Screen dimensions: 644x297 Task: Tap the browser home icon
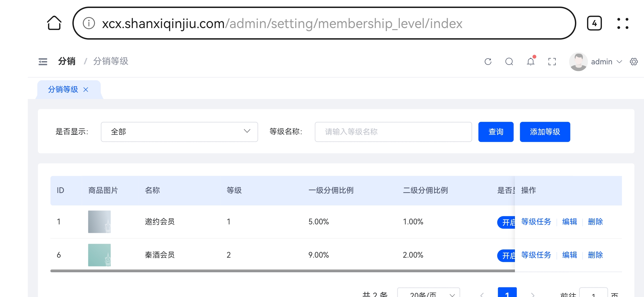(54, 23)
